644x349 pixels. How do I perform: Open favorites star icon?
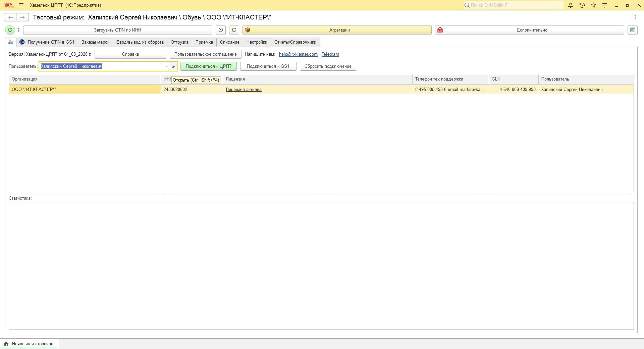593,5
